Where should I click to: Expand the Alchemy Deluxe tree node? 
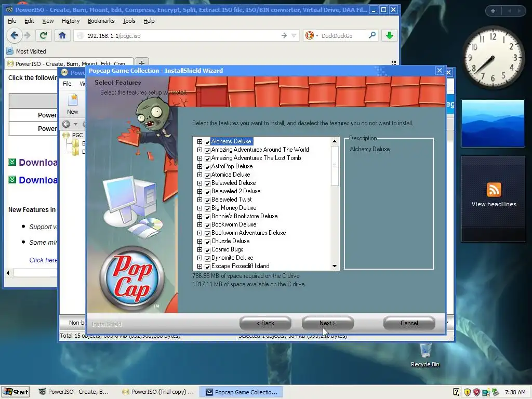click(x=199, y=141)
